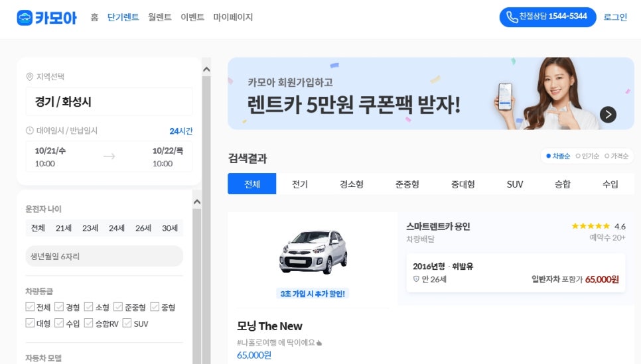Click the 친절상담 1544-5344 button
The height and width of the screenshot is (364, 641).
pos(548,17)
